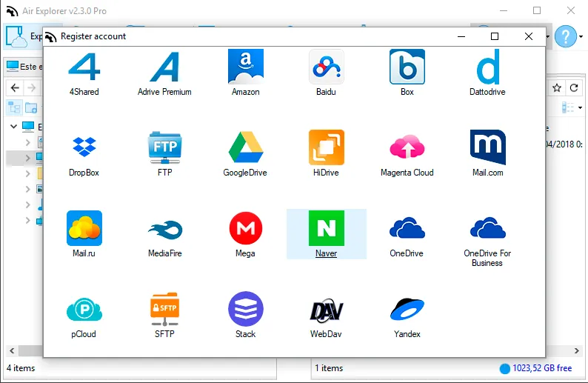Click the new folder toolbar icon
Image resolution: width=588 pixels, height=383 pixels.
tap(31, 107)
